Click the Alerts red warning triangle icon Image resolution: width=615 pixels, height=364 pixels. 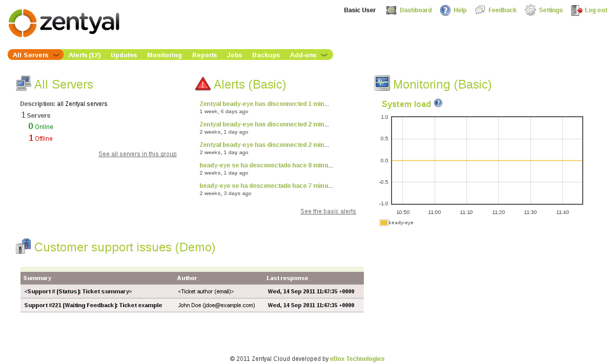[203, 83]
